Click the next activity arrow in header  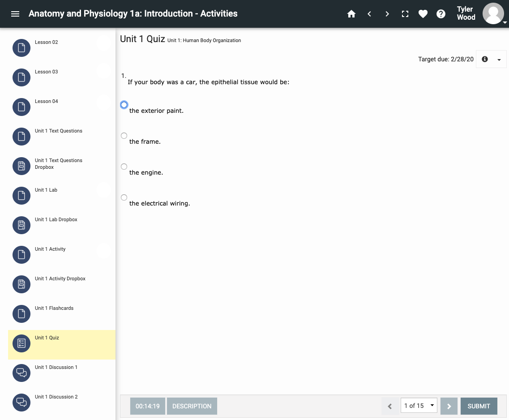point(387,14)
